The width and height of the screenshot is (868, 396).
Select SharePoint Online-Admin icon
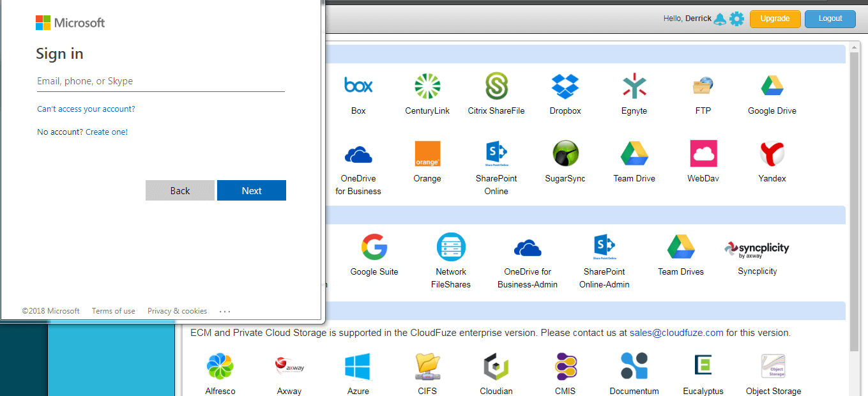(x=604, y=247)
